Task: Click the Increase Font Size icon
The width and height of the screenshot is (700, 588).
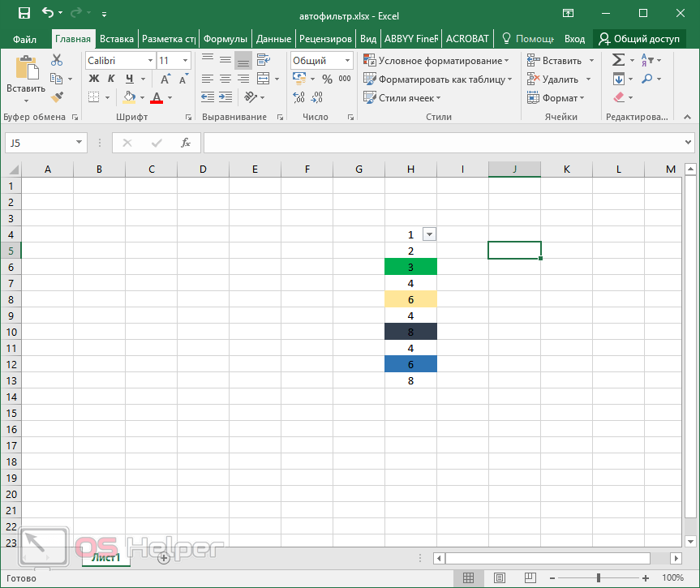Action: click(165, 79)
